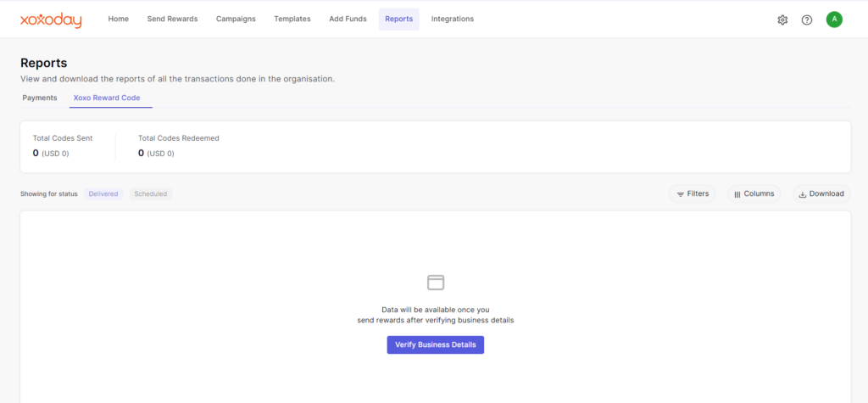The height and width of the screenshot is (403, 868).
Task: Open the Filters button
Action: pyautogui.click(x=693, y=194)
